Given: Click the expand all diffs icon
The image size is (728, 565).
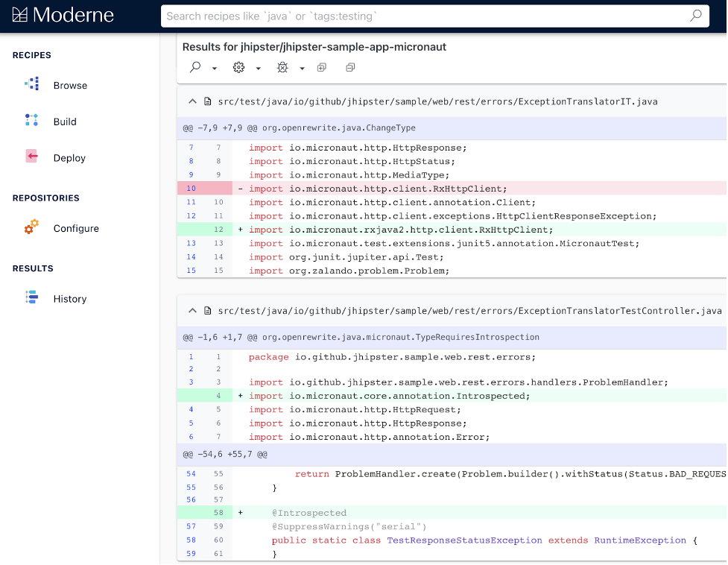Looking at the screenshot, I should [x=321, y=67].
